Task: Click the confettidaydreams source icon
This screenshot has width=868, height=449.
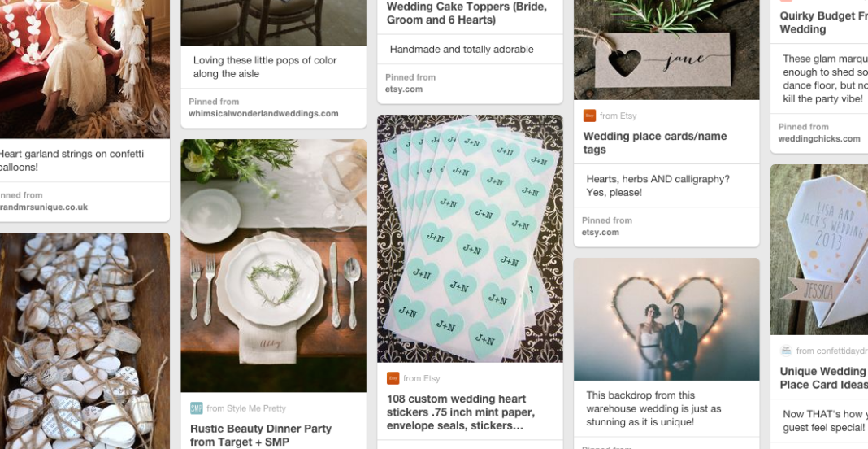Action: (786, 351)
